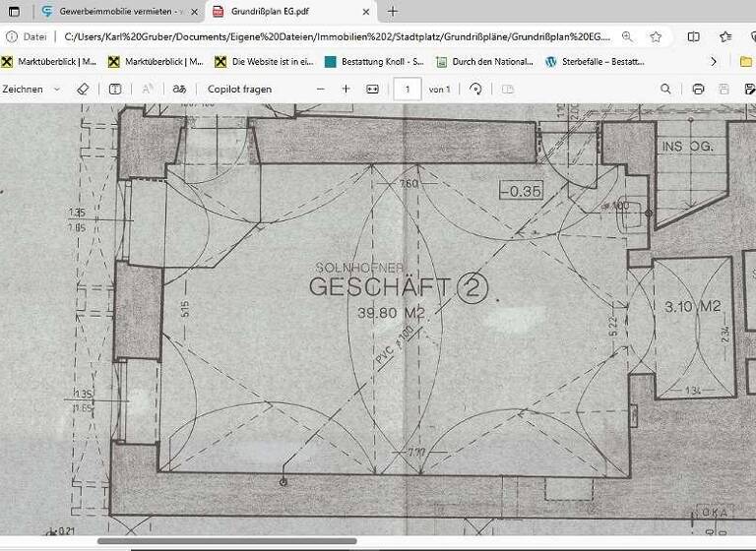Image resolution: width=756 pixels, height=551 pixels.
Task: Zoom in the PDF
Action: pos(346,90)
